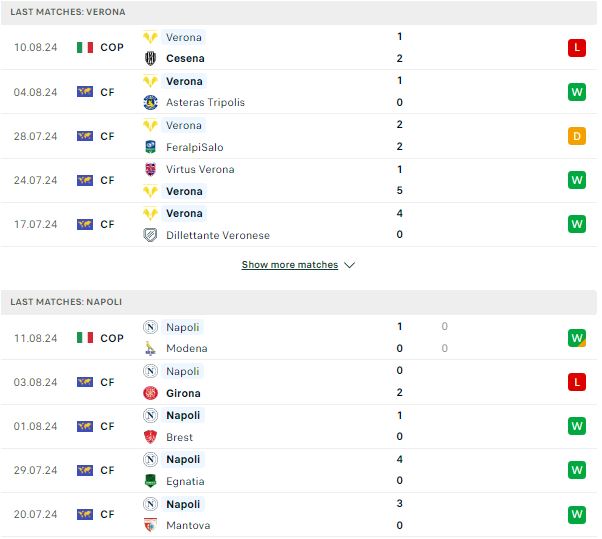Expand Show more matches chevron arrow
The width and height of the screenshot is (602, 539).
(x=349, y=265)
